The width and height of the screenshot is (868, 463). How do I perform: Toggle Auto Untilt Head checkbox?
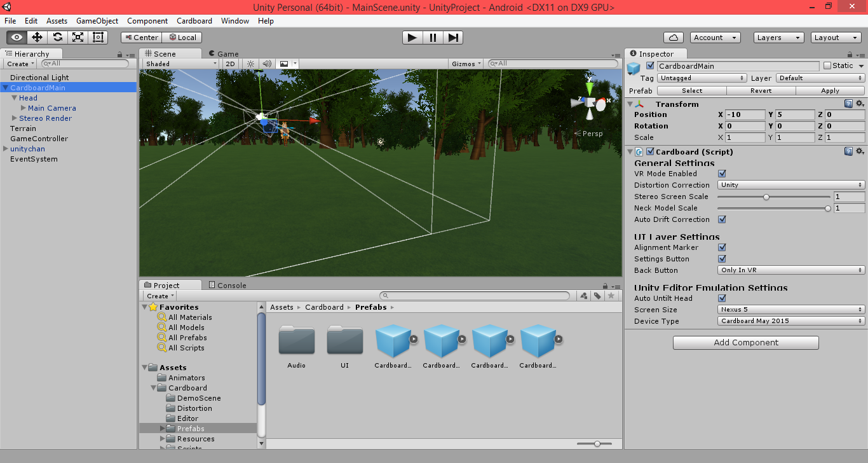[722, 298]
